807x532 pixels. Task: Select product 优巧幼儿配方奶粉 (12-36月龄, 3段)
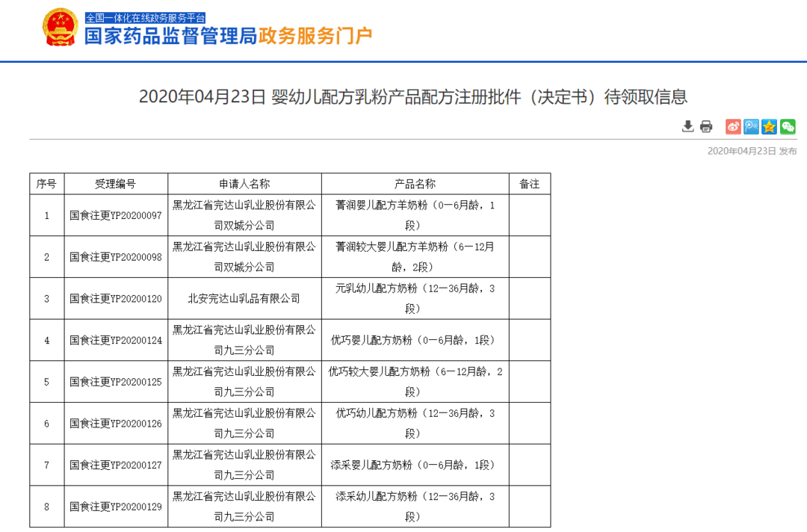pyautogui.click(x=415, y=424)
